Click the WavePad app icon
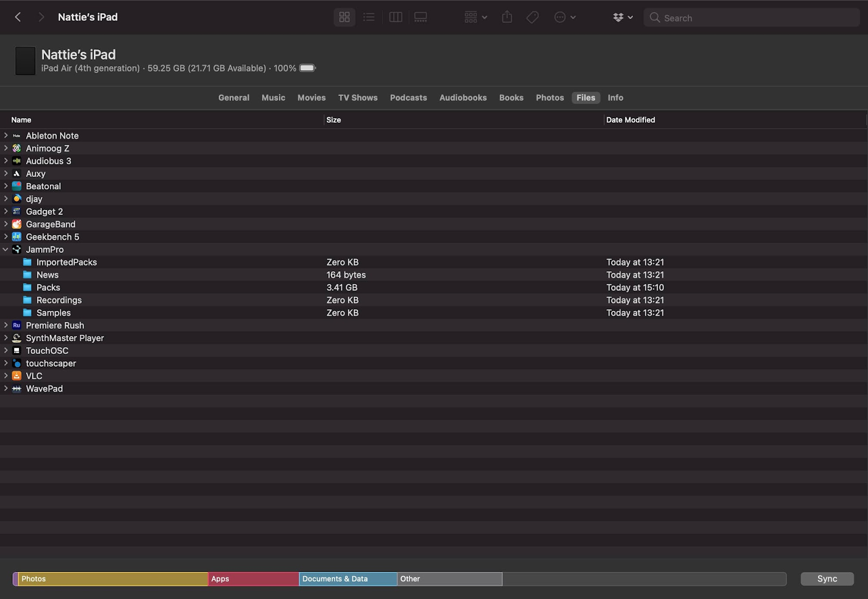Screen dimensions: 868x599 (x=17, y=389)
